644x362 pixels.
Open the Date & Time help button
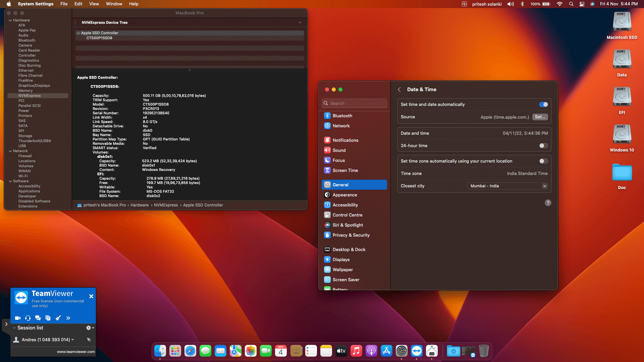pos(548,203)
